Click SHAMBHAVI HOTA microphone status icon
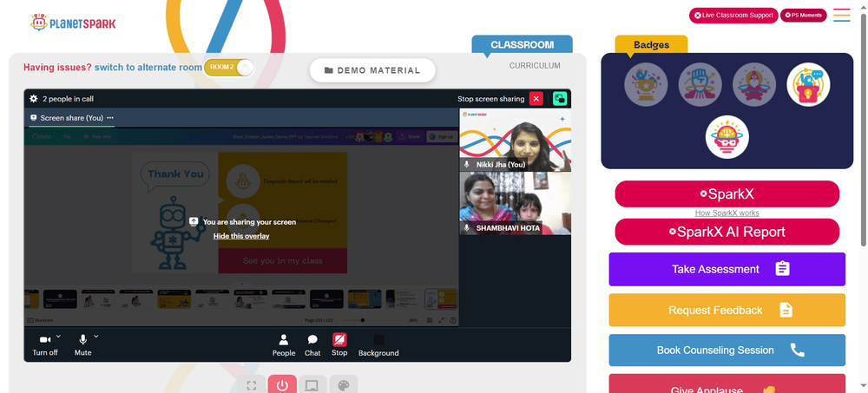The height and width of the screenshot is (393, 868). coord(467,228)
